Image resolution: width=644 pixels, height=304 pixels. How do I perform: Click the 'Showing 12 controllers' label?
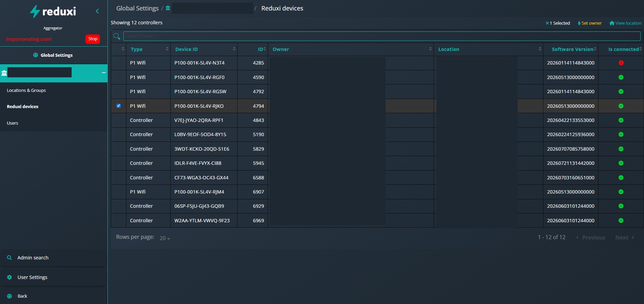pos(137,23)
